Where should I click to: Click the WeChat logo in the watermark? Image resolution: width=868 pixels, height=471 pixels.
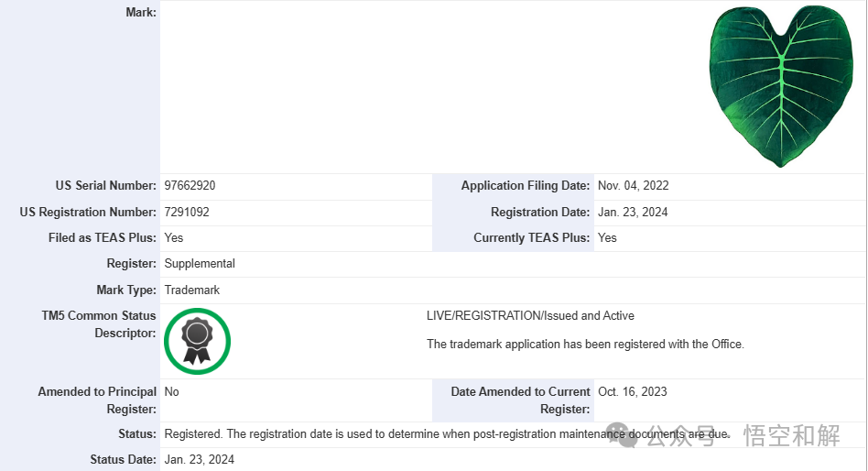coord(627,435)
